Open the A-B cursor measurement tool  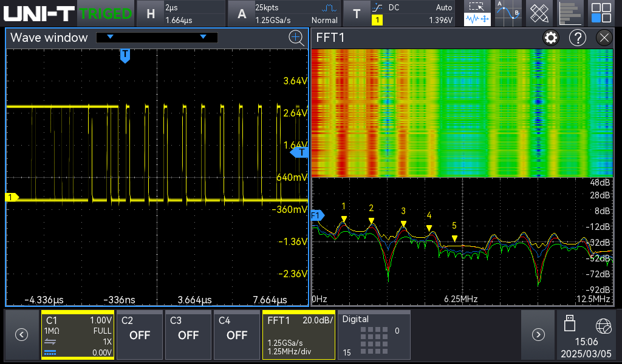[508, 13]
